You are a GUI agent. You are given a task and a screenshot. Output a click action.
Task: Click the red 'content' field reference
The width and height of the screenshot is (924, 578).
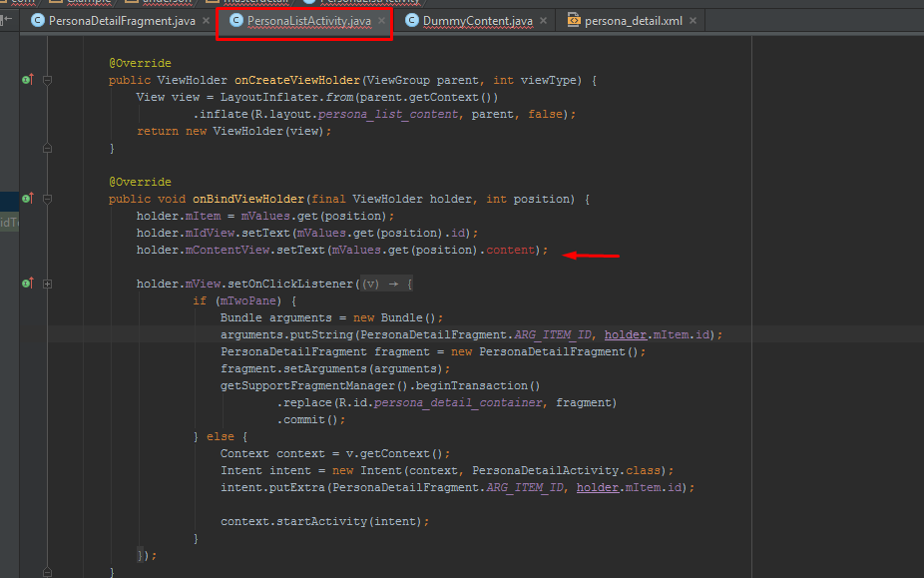click(511, 251)
